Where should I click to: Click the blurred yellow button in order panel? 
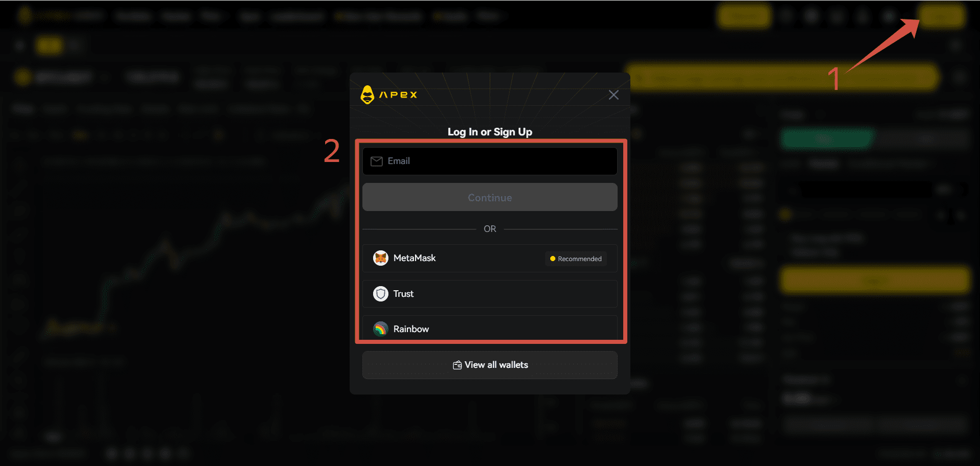pyautogui.click(x=875, y=280)
